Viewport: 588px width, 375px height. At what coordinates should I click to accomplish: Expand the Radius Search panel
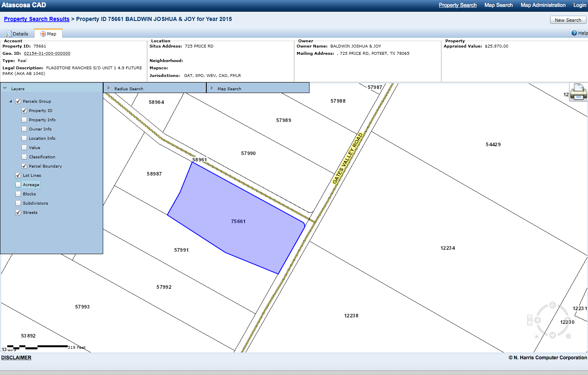point(108,88)
